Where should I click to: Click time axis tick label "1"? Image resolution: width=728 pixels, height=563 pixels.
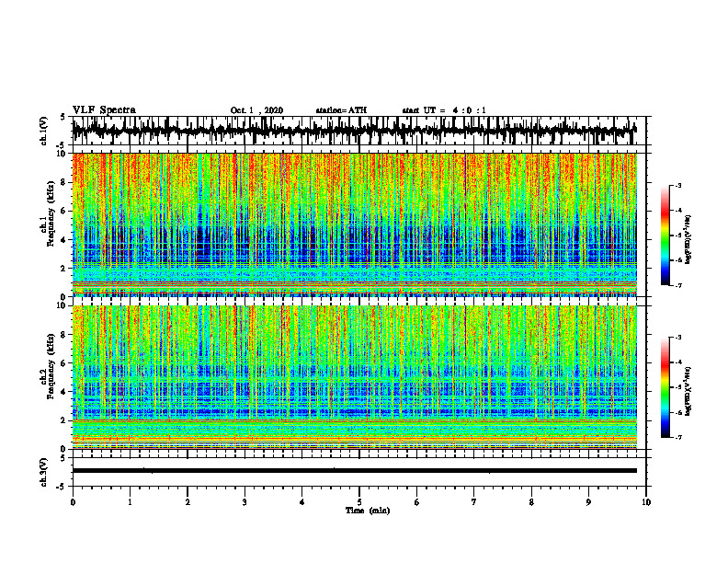(x=130, y=502)
